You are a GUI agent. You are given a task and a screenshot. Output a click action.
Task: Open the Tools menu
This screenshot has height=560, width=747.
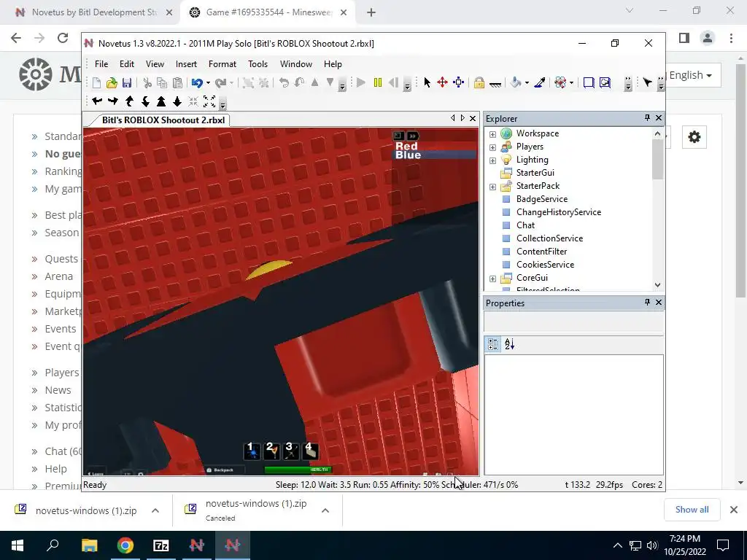coord(258,64)
